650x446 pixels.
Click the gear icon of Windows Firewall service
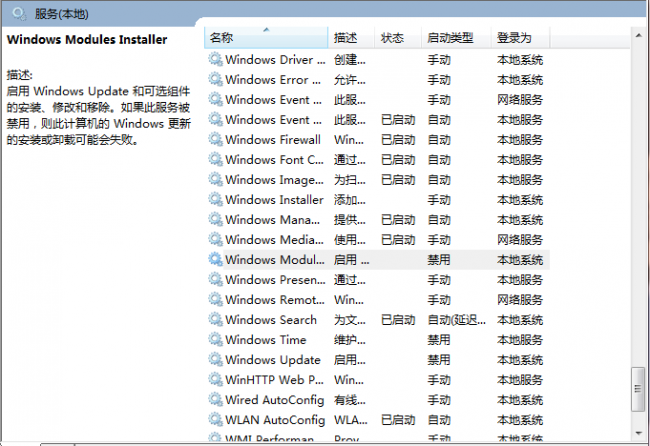(215, 139)
